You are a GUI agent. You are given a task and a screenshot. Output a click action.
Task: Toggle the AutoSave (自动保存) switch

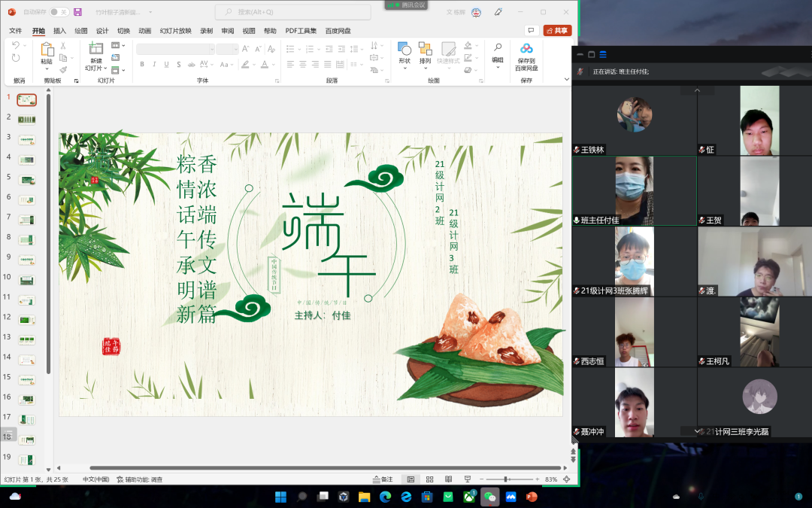[59, 12]
